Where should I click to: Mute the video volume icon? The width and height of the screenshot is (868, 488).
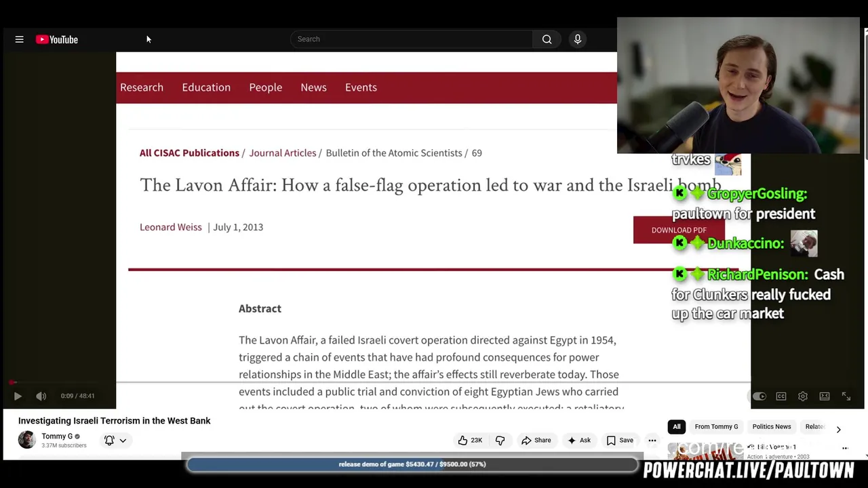pos(41,396)
